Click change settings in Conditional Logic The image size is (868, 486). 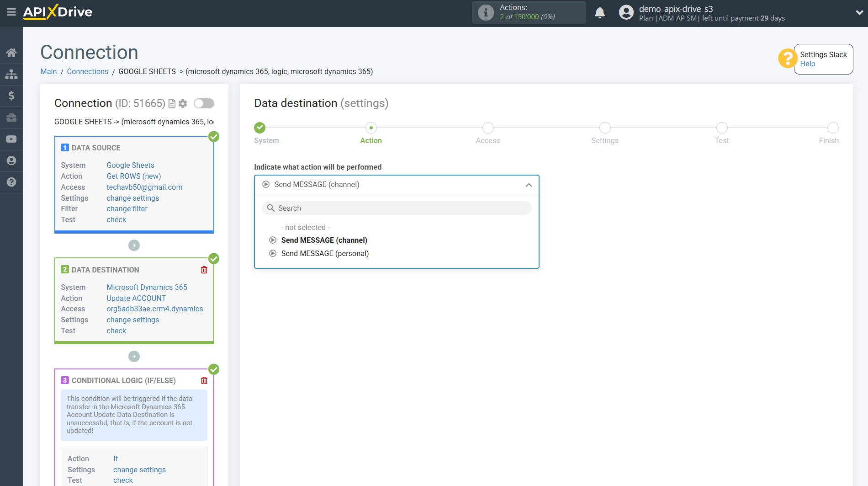[x=139, y=470]
